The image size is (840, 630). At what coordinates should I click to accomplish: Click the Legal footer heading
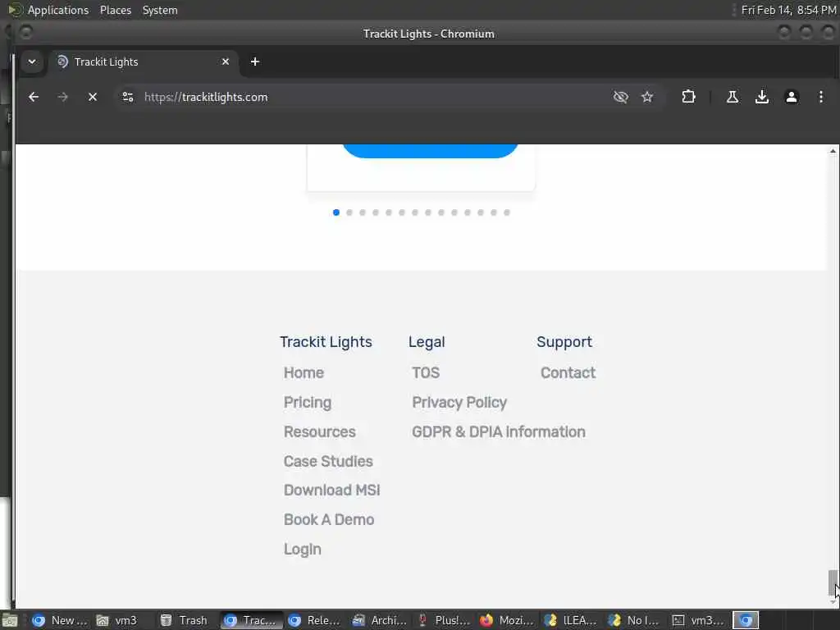(427, 342)
